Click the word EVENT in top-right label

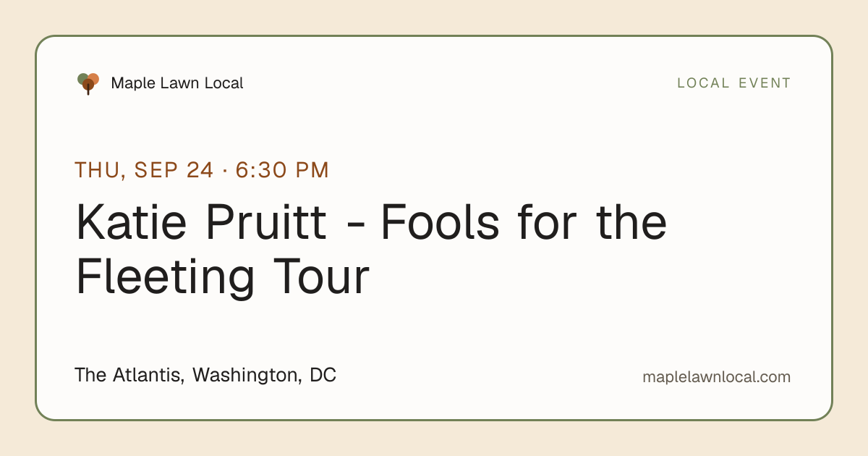(x=765, y=83)
